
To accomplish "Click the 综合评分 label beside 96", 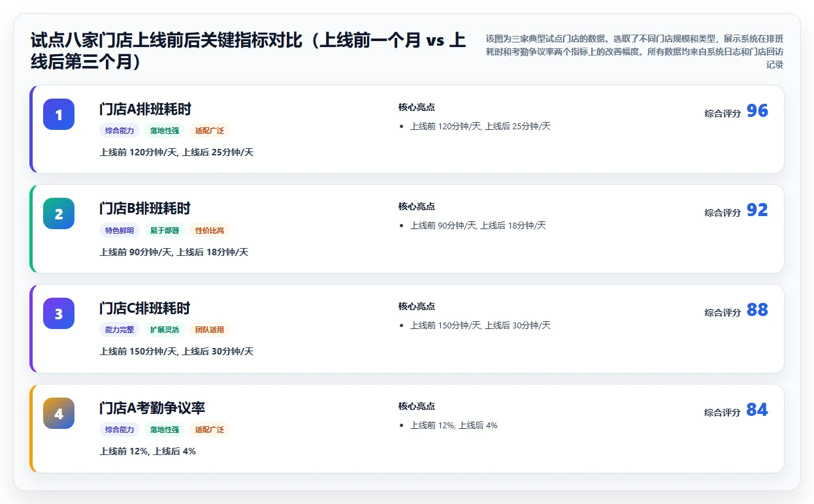I will pos(723,114).
